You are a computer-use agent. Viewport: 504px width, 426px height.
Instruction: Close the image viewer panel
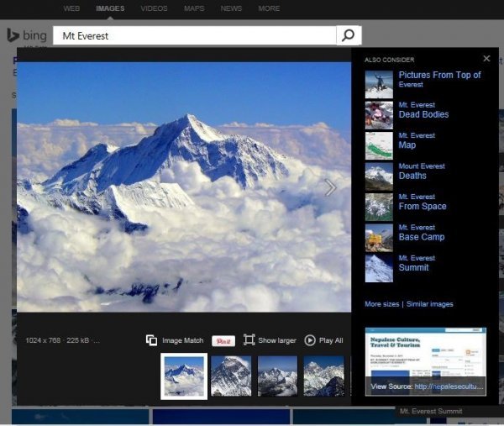point(486,59)
